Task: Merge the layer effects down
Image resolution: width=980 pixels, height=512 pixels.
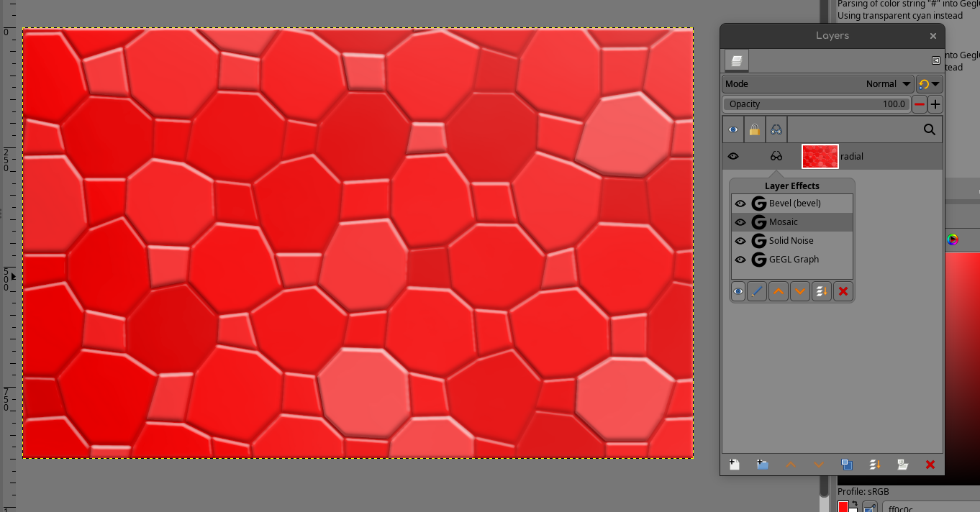Action: 822,291
